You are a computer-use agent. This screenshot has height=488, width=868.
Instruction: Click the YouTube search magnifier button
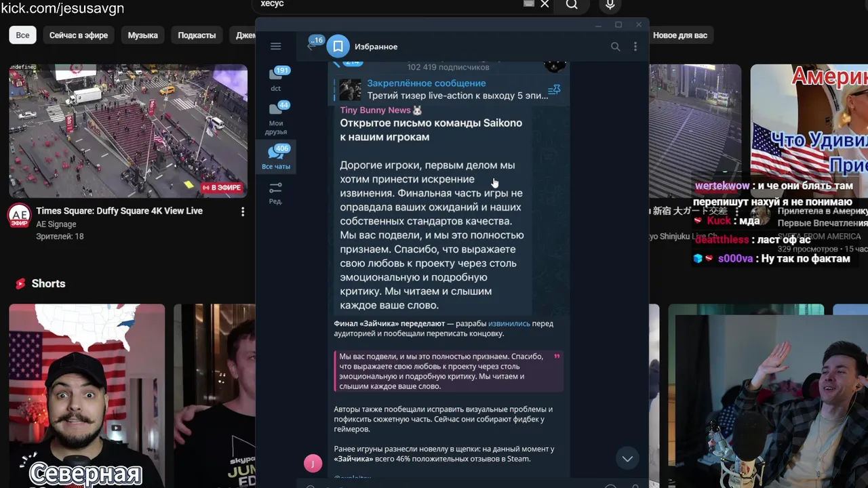pos(572,5)
